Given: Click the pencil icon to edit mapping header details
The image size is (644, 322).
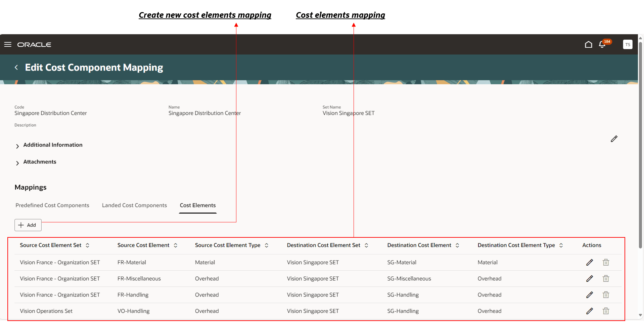Looking at the screenshot, I should (614, 139).
